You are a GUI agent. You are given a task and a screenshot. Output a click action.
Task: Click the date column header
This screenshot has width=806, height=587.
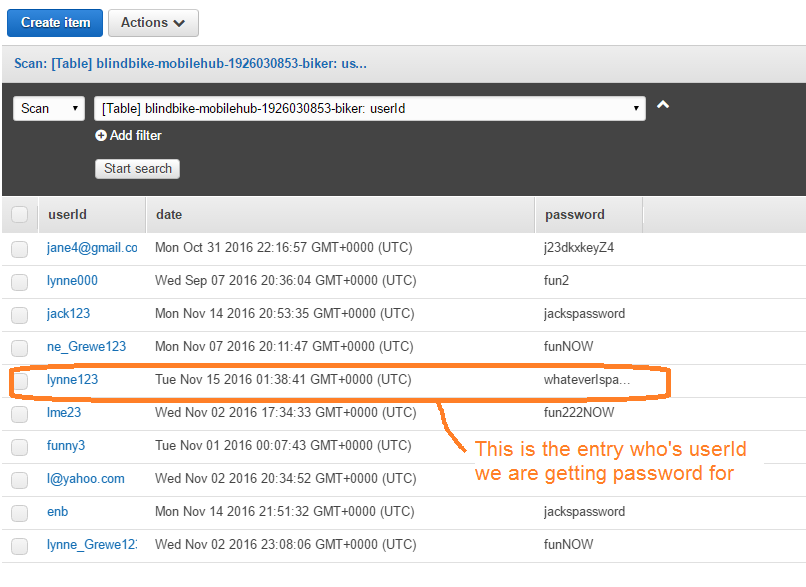pyautogui.click(x=169, y=215)
